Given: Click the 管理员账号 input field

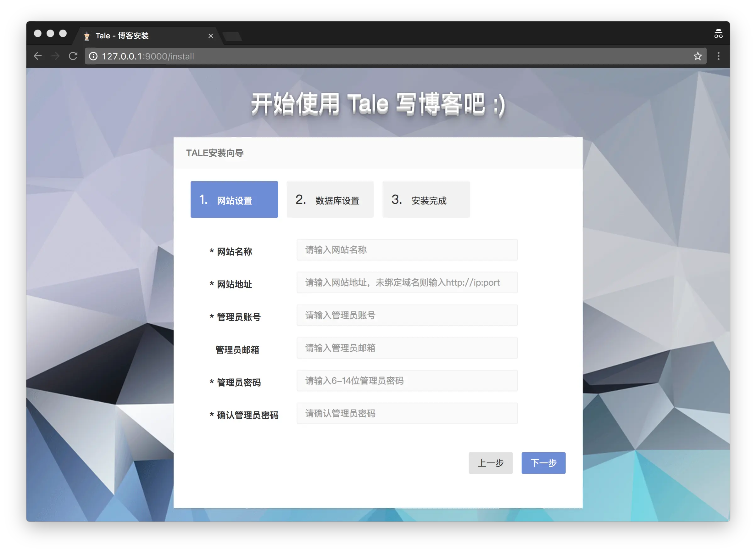Looking at the screenshot, I should coord(407,315).
